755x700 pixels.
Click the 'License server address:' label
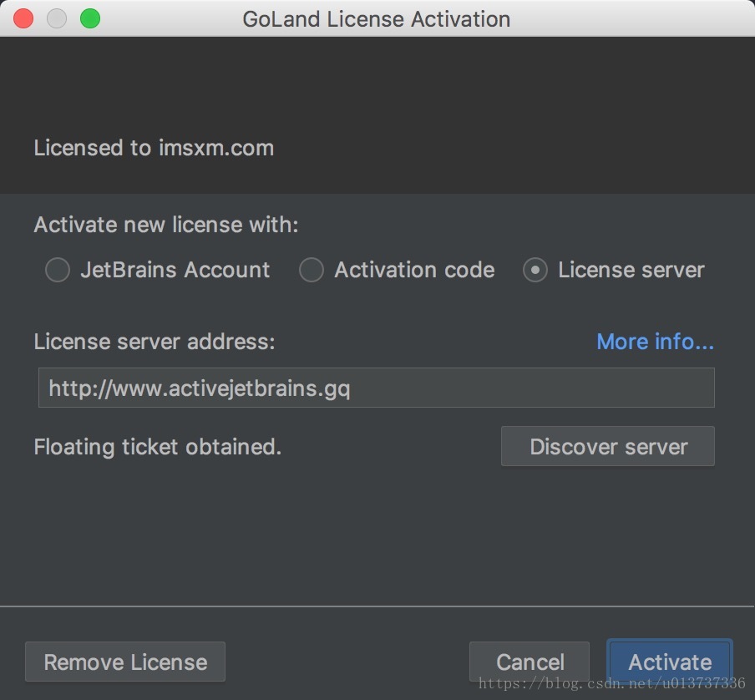click(x=155, y=342)
